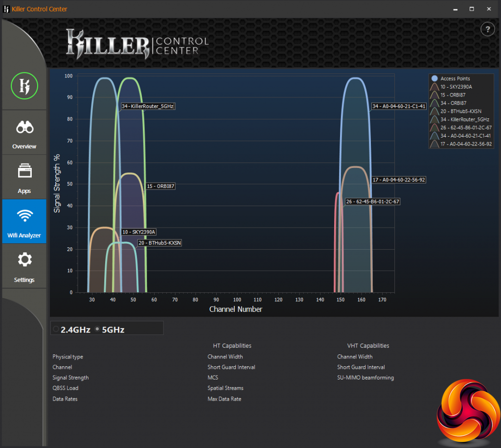Select the 2.4GHz radio button
Screen dimensions: 501x448
pos(56,329)
